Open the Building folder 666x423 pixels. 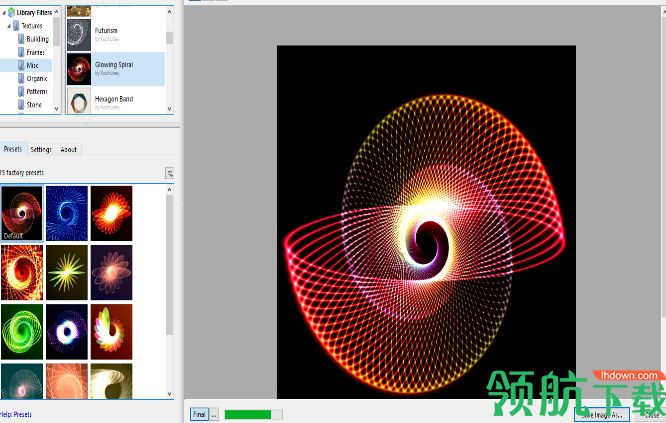tap(37, 39)
